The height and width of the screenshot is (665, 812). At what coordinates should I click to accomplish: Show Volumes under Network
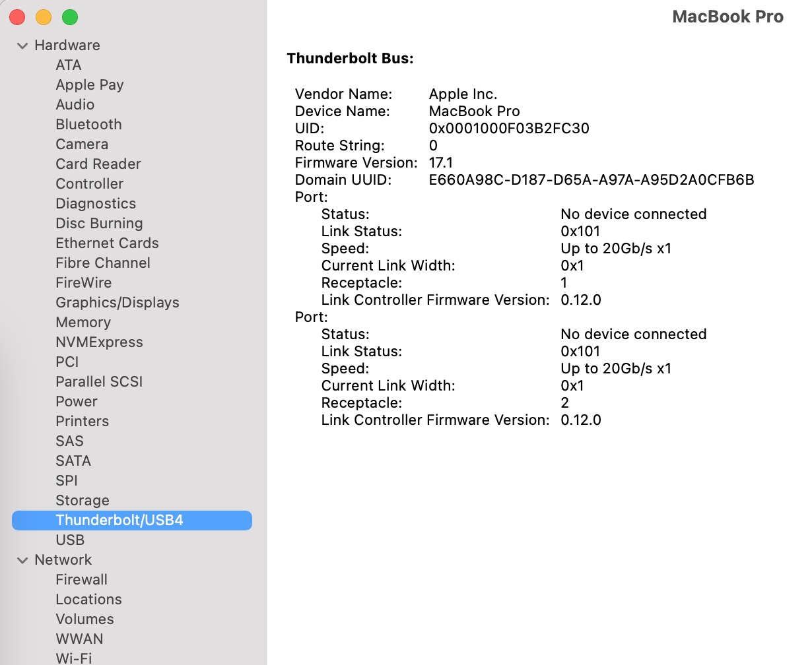coord(85,619)
